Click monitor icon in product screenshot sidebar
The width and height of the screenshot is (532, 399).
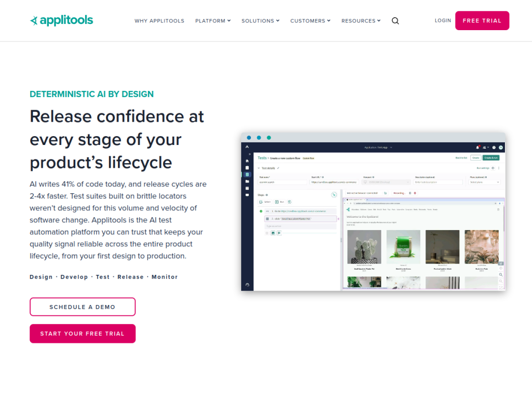click(x=247, y=195)
